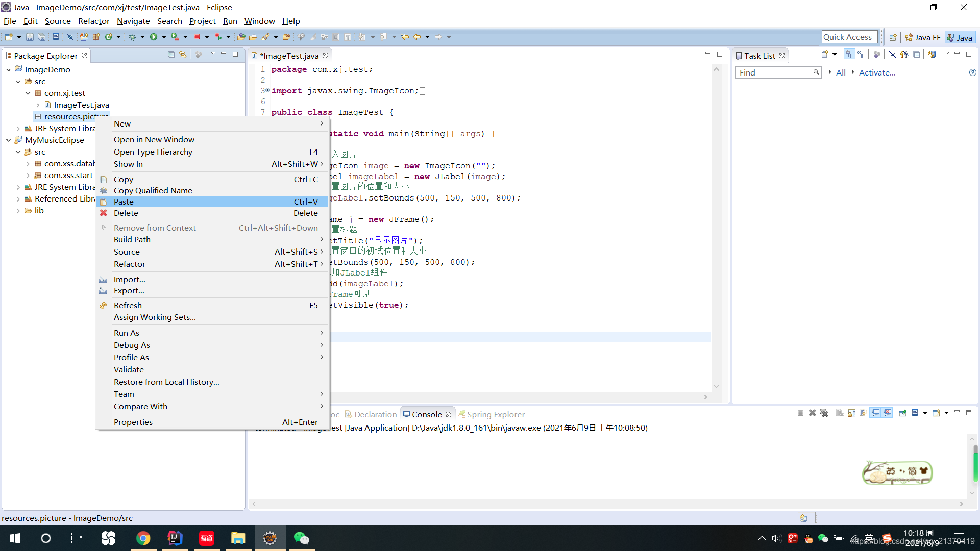The image size is (980, 551).
Task: Toggle Scroll Lock in the Console view
Action: 851,413
